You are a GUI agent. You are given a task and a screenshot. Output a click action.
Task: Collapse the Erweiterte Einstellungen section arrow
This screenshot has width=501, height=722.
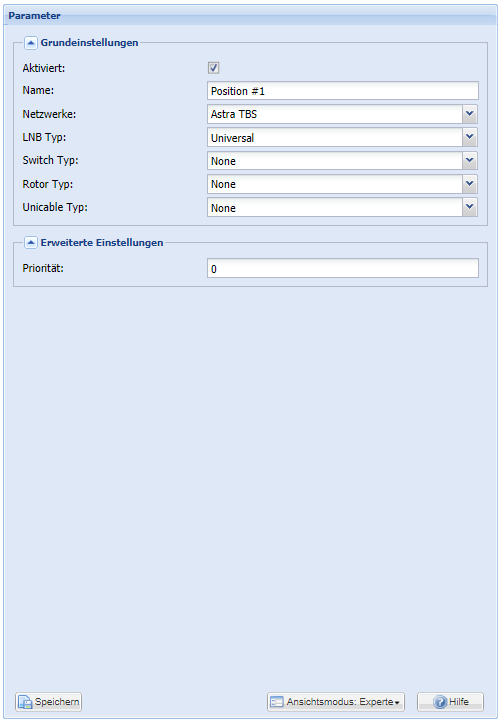30,243
